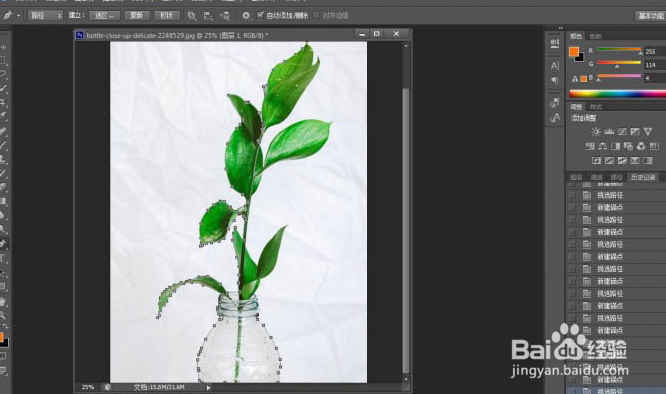Image resolution: width=666 pixels, height=394 pixels.
Task: Click the color spectrum ramp
Action: (618, 94)
